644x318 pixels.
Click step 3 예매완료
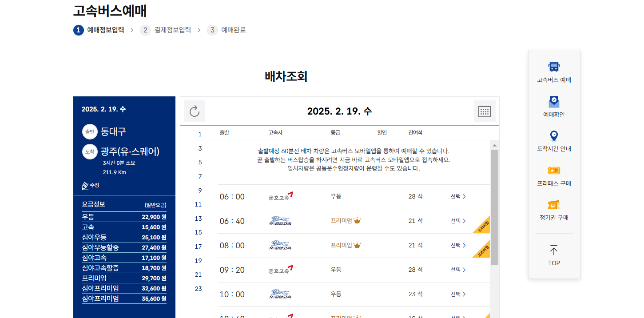pyautogui.click(x=227, y=30)
